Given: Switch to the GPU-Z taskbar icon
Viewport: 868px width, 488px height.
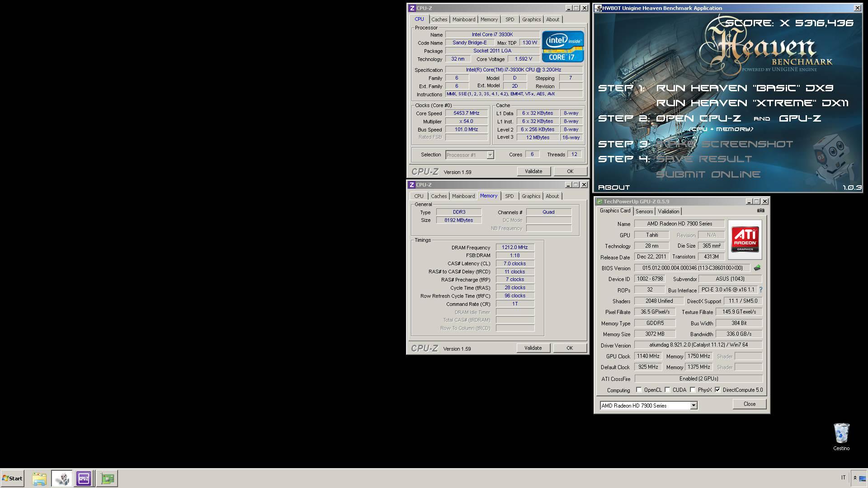Looking at the screenshot, I should point(108,479).
